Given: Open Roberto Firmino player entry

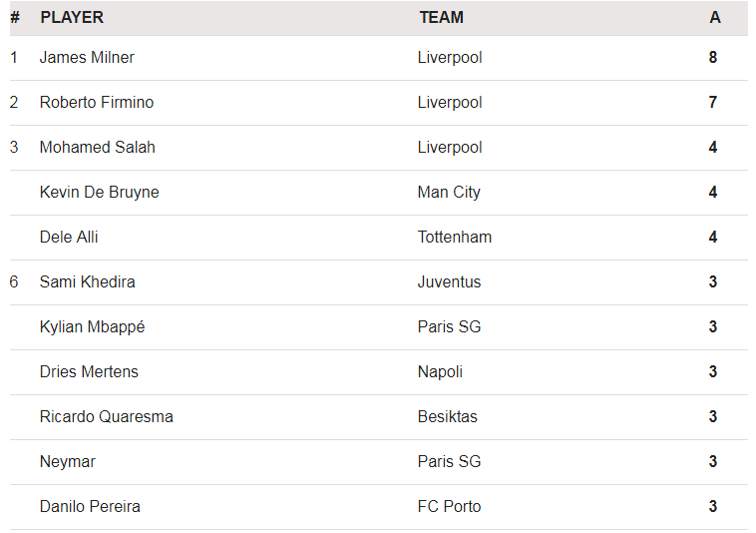Looking at the screenshot, I should pyautogui.click(x=97, y=102).
